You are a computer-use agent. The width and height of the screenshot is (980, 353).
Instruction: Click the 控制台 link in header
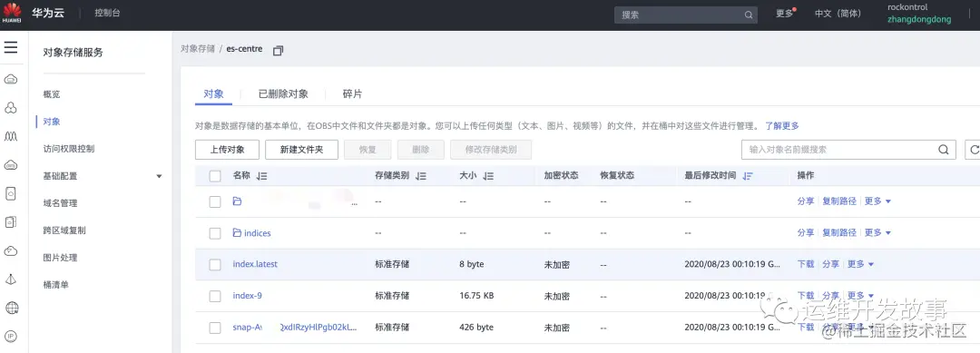click(107, 13)
